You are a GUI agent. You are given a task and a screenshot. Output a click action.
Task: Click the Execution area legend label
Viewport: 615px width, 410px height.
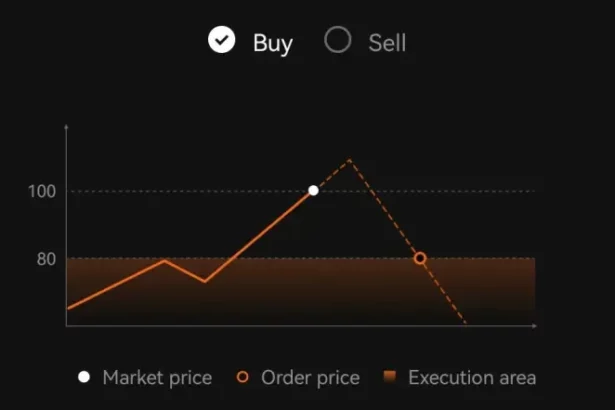tap(472, 378)
